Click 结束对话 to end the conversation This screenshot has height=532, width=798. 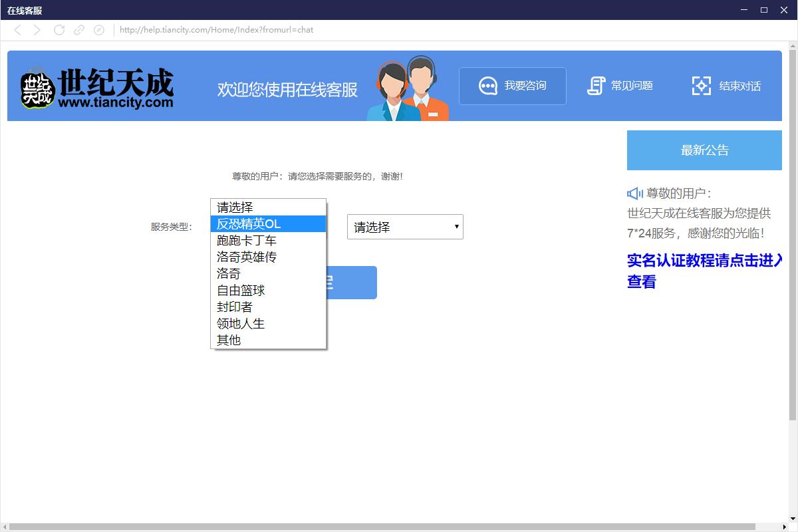pos(726,86)
